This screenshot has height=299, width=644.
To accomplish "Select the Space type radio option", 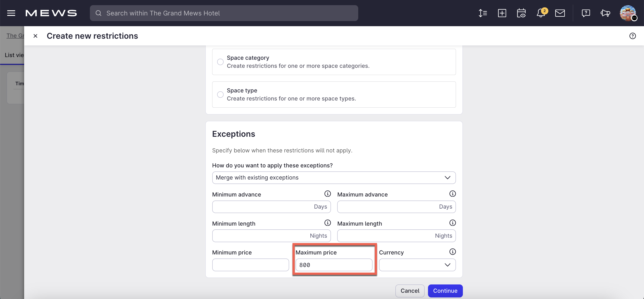I will tap(220, 95).
